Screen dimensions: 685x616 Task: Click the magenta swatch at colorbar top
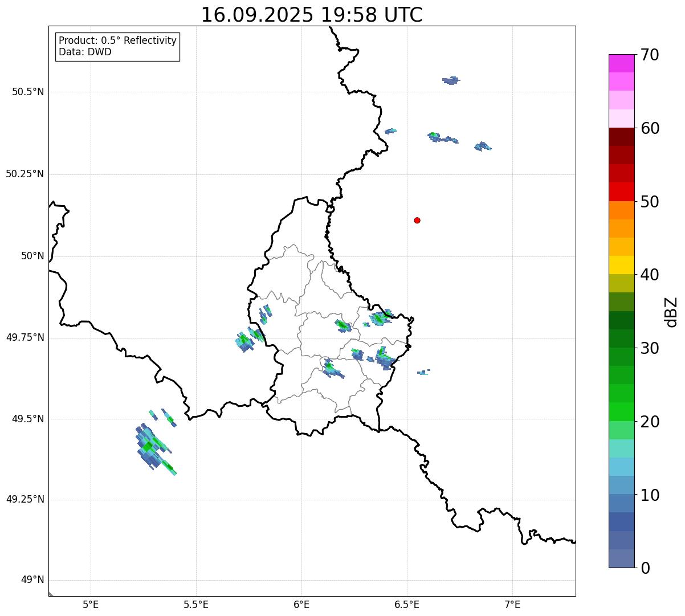click(622, 63)
